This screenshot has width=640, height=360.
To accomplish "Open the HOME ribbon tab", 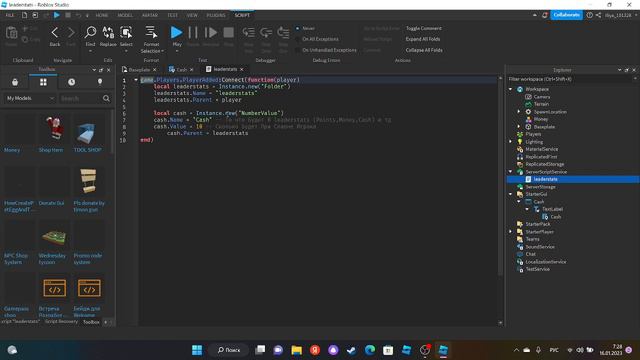I will click(102, 15).
